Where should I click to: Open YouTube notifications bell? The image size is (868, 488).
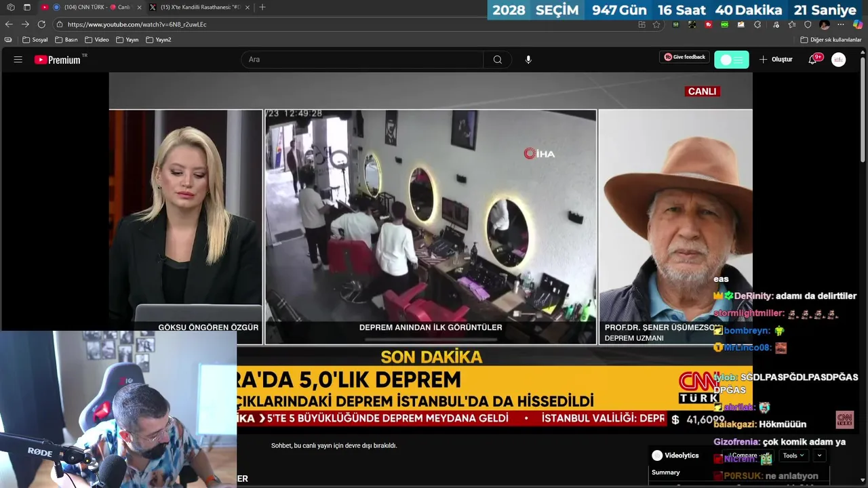point(812,60)
